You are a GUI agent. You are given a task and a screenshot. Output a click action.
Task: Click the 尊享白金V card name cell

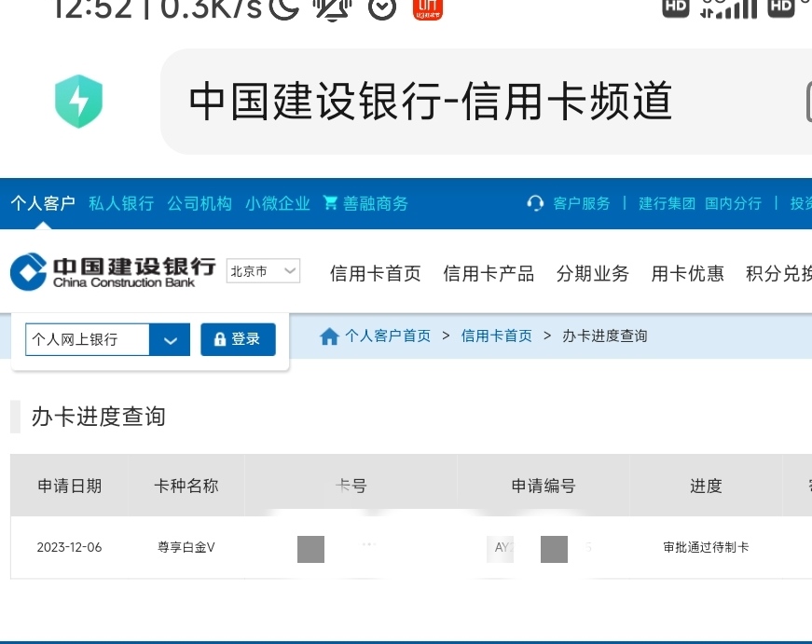click(186, 547)
